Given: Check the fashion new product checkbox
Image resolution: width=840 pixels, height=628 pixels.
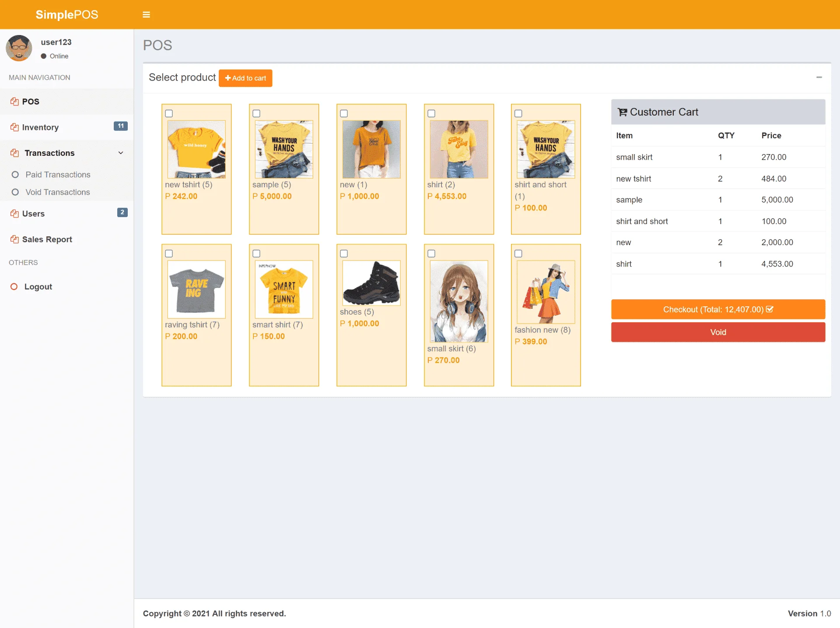Looking at the screenshot, I should 518,253.
